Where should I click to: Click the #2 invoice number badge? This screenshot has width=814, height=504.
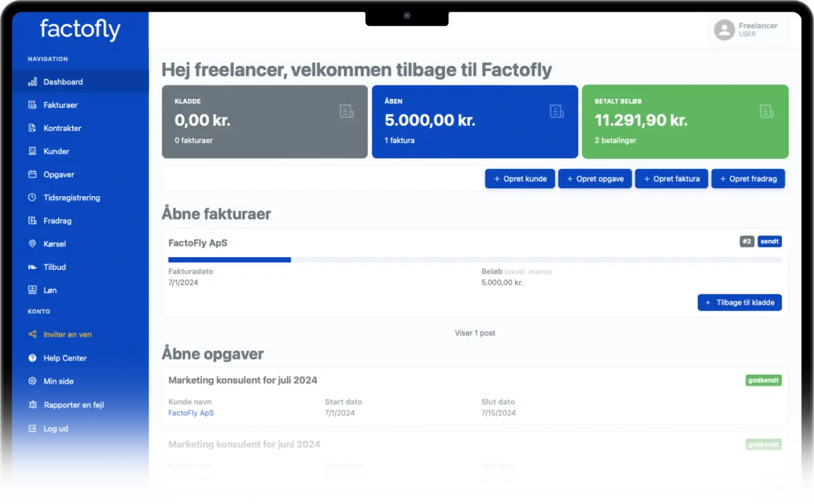pos(746,242)
